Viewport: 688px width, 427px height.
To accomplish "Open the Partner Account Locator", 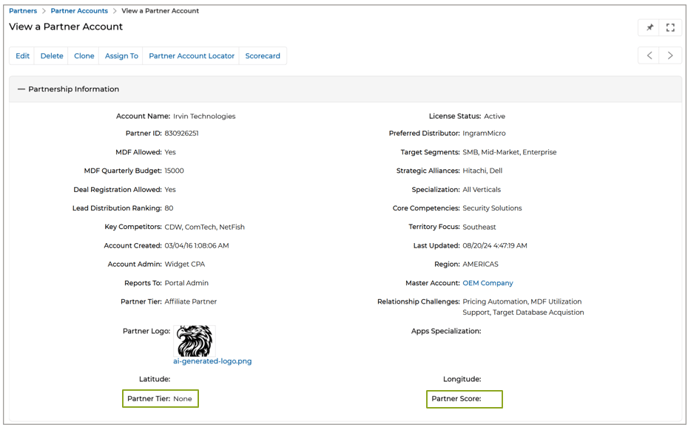I will coord(191,56).
